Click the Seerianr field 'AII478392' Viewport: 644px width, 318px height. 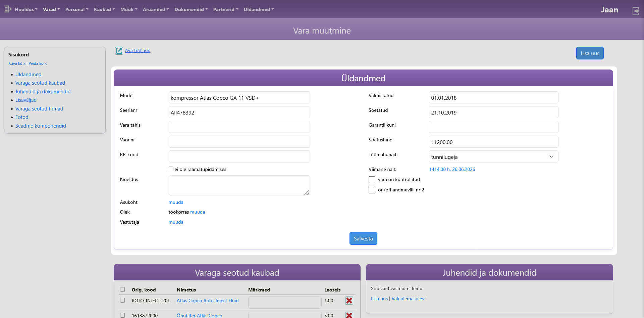(x=239, y=112)
